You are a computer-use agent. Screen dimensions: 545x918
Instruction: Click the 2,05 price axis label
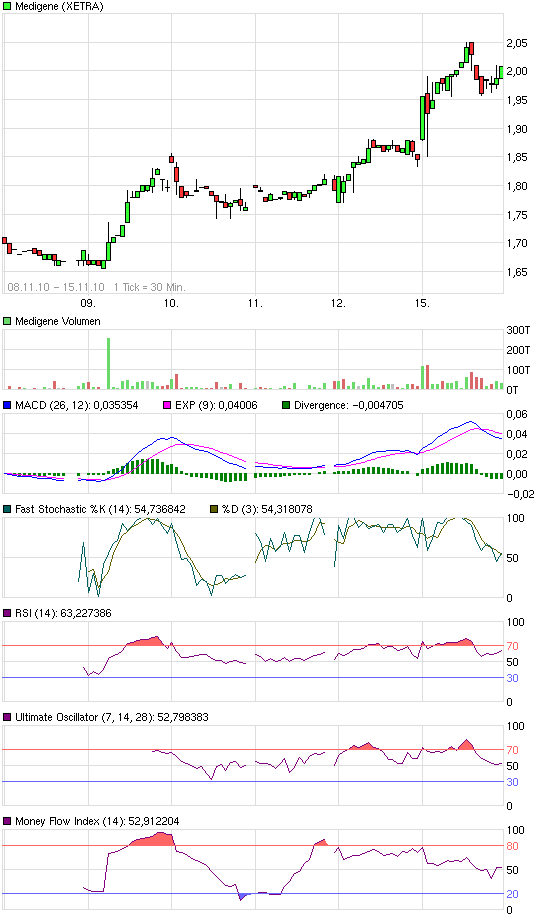click(x=517, y=43)
